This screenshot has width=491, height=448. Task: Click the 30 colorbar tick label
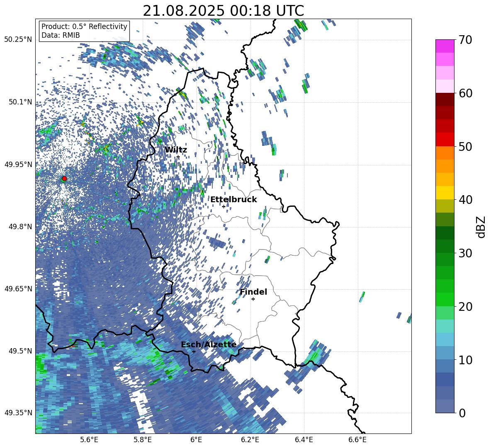point(465,253)
